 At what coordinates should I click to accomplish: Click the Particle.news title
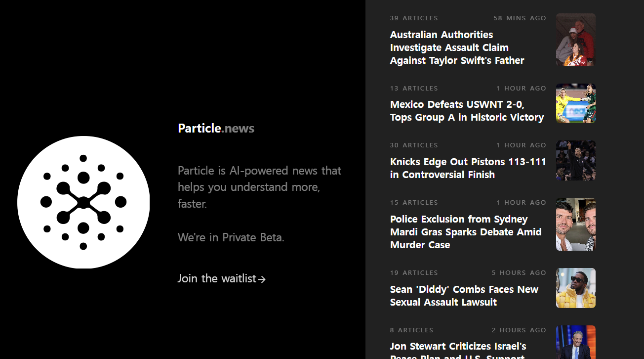click(216, 129)
